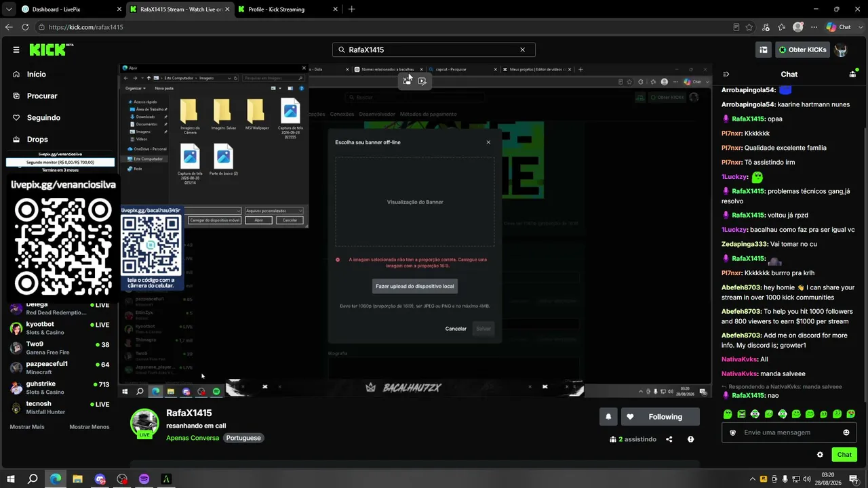
Task: Show hidden system tray icons
Action: (x=752, y=479)
